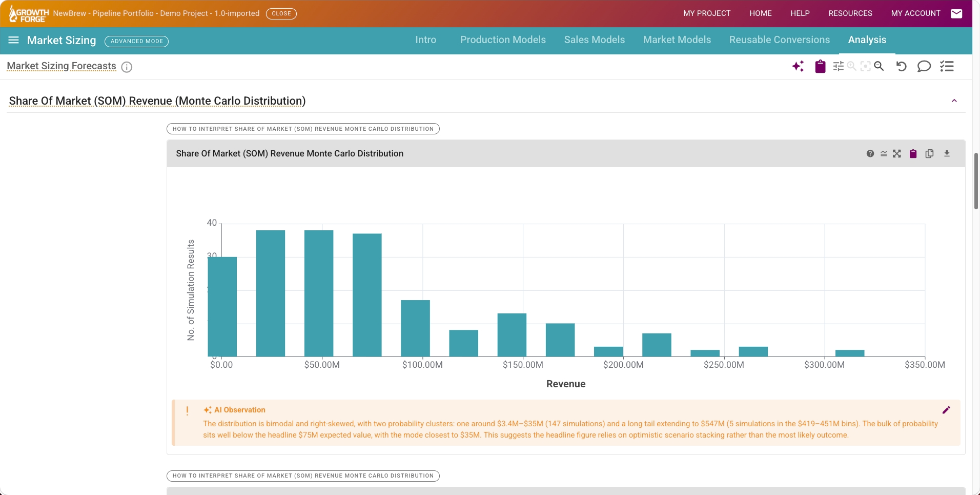Switch to Sales Models tab
This screenshot has height=495, width=980.
tap(595, 40)
